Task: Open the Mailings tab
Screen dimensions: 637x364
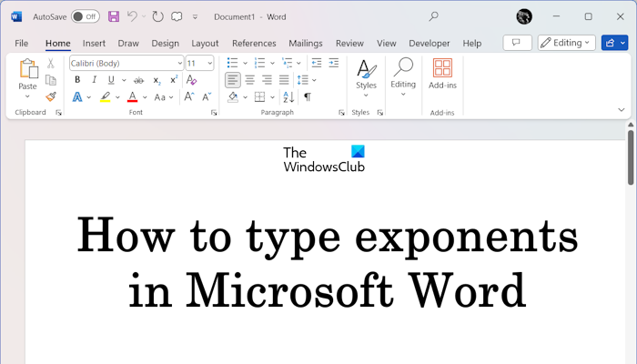Action: coord(306,43)
